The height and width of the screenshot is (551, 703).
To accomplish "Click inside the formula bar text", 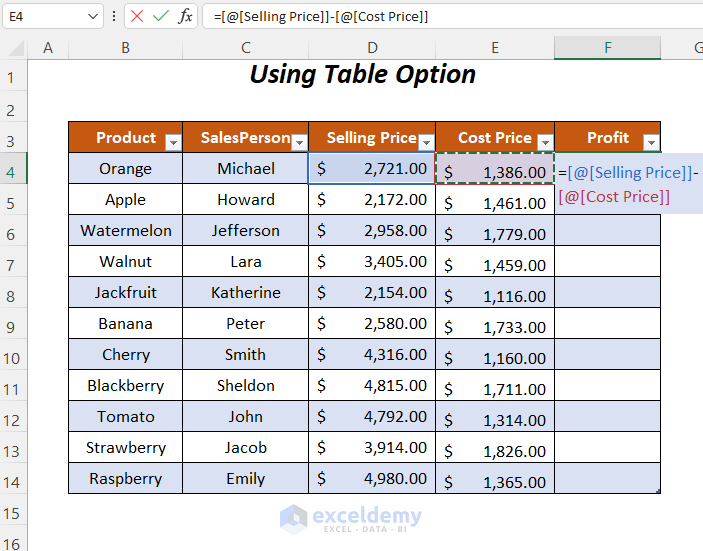I will point(450,16).
